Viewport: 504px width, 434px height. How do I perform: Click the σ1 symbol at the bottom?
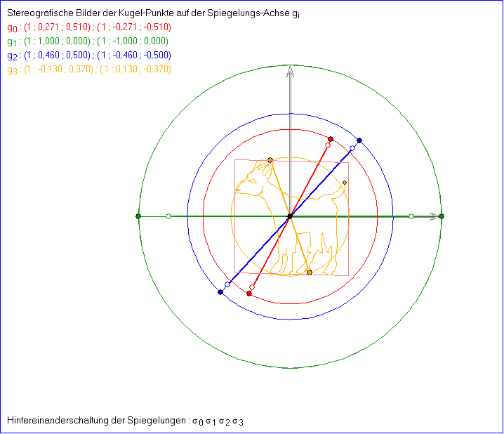click(211, 421)
